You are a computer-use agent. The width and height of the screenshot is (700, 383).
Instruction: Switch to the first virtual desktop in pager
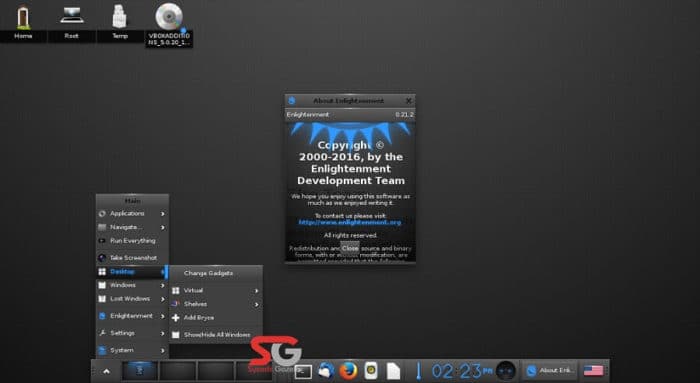[x=140, y=371]
